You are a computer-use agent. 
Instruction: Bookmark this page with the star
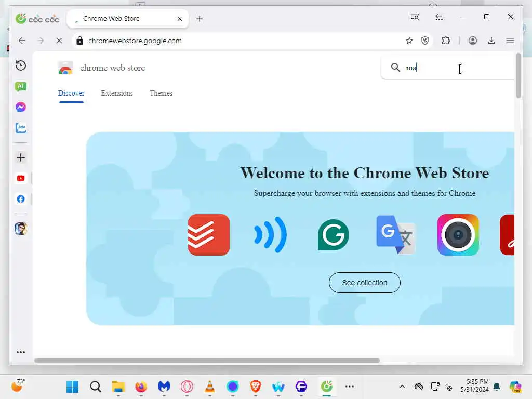(x=409, y=41)
